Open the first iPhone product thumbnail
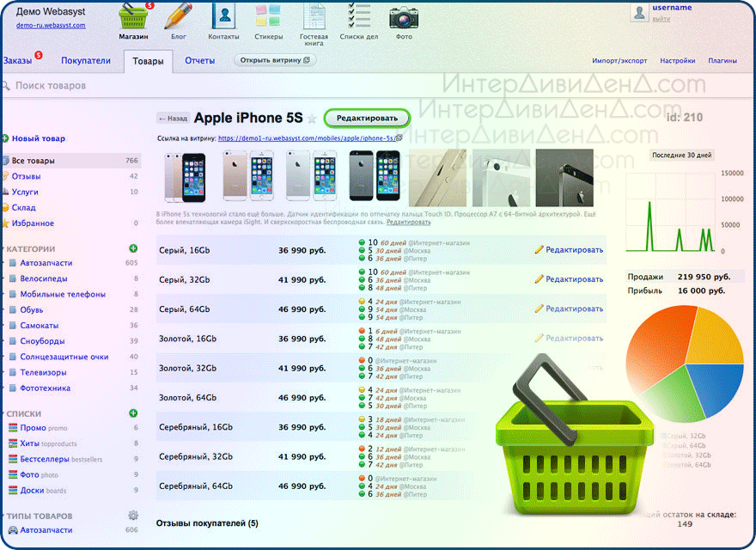756x550 pixels. pos(184,178)
